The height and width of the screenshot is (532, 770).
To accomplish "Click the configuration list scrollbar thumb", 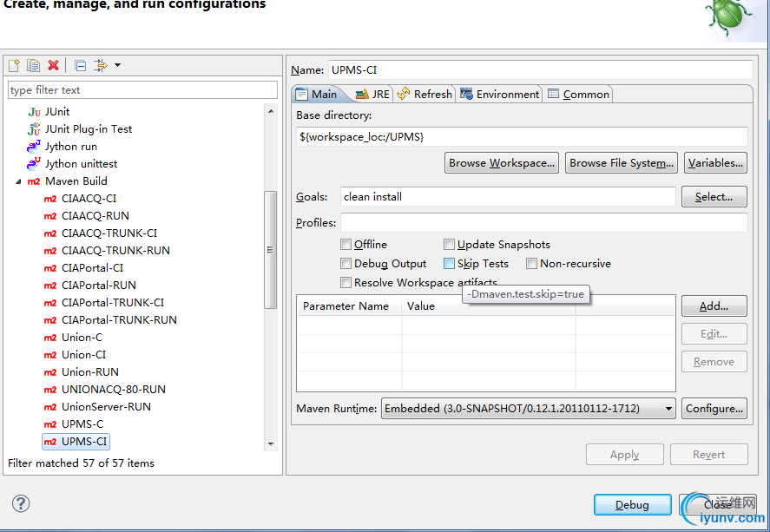I will click(271, 250).
